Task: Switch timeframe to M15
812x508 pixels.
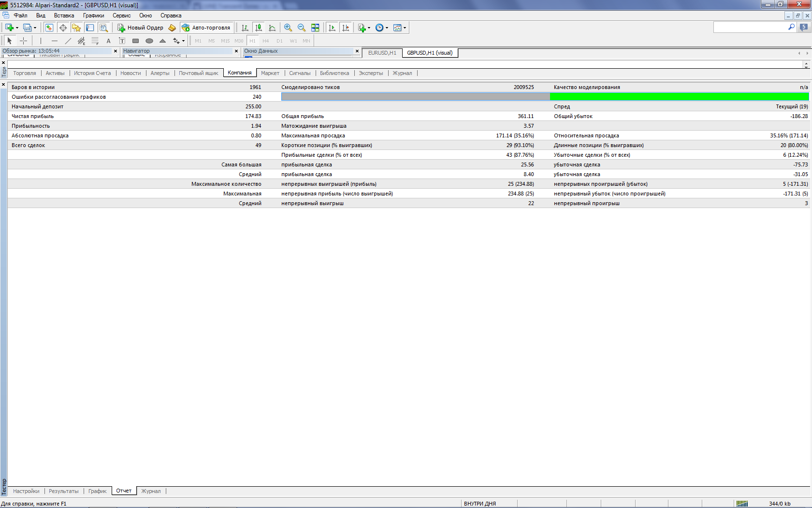Action: [x=225, y=41]
